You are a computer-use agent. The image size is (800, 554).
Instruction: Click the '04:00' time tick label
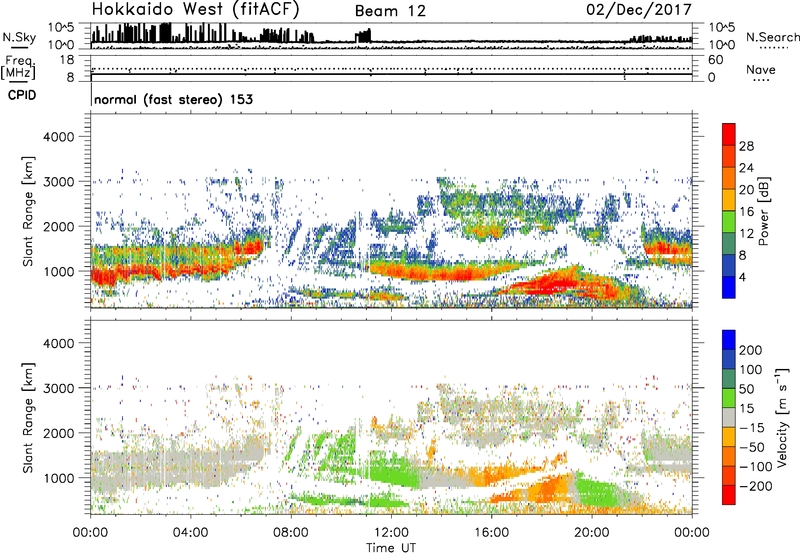[190, 533]
